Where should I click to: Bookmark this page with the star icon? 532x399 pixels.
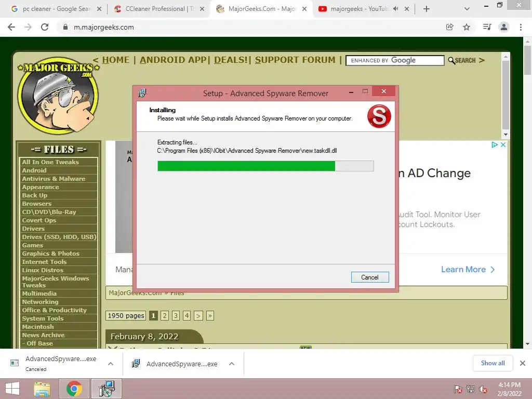click(x=467, y=27)
